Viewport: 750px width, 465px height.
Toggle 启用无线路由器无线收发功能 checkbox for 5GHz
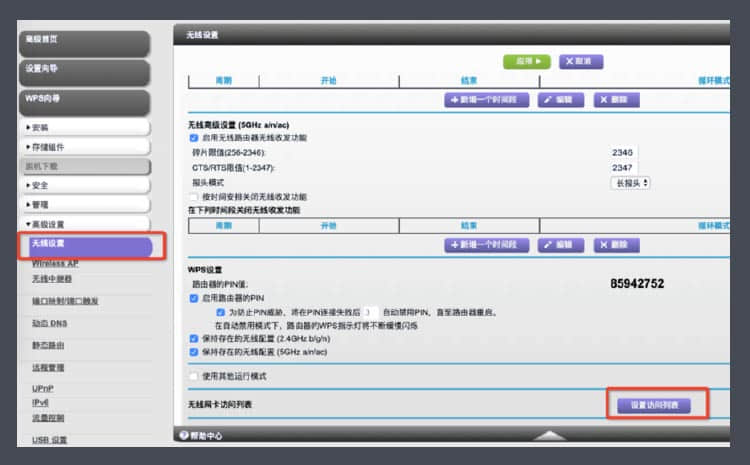click(x=194, y=138)
